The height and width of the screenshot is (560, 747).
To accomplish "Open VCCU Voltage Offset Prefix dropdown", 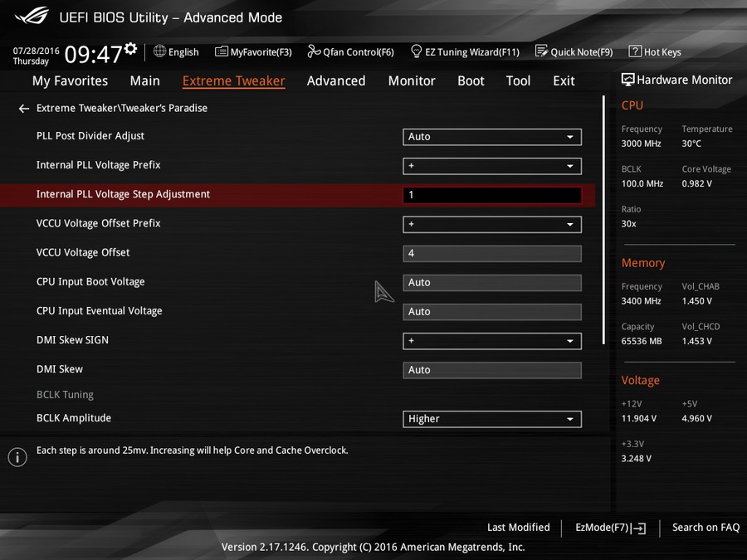I will [x=492, y=224].
